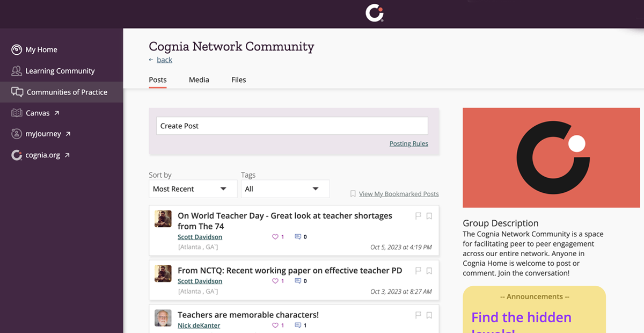
Task: Click the Oct 5, 2023 at 4:19 PM timestamp
Action: point(401,247)
